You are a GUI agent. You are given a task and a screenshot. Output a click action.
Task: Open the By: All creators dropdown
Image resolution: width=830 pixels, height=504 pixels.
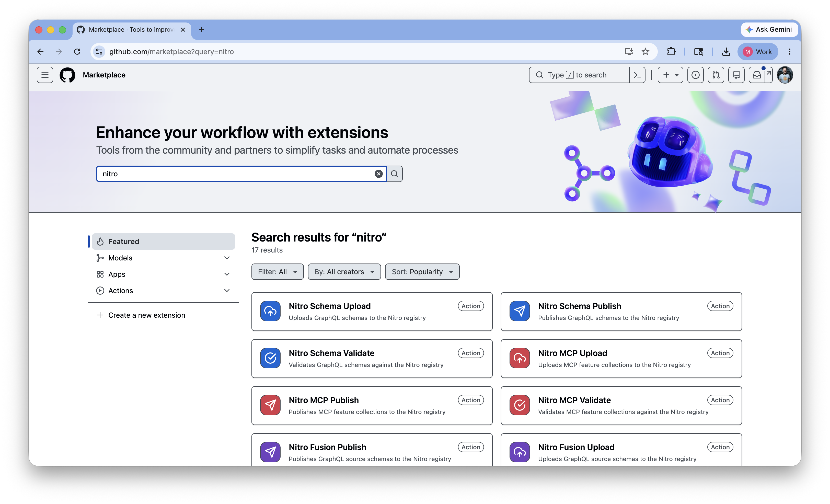[x=344, y=271]
